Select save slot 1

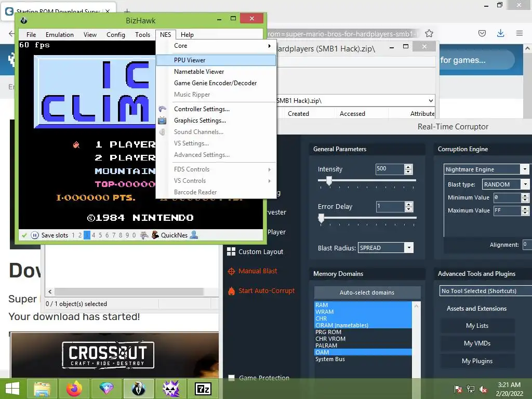pyautogui.click(x=73, y=235)
